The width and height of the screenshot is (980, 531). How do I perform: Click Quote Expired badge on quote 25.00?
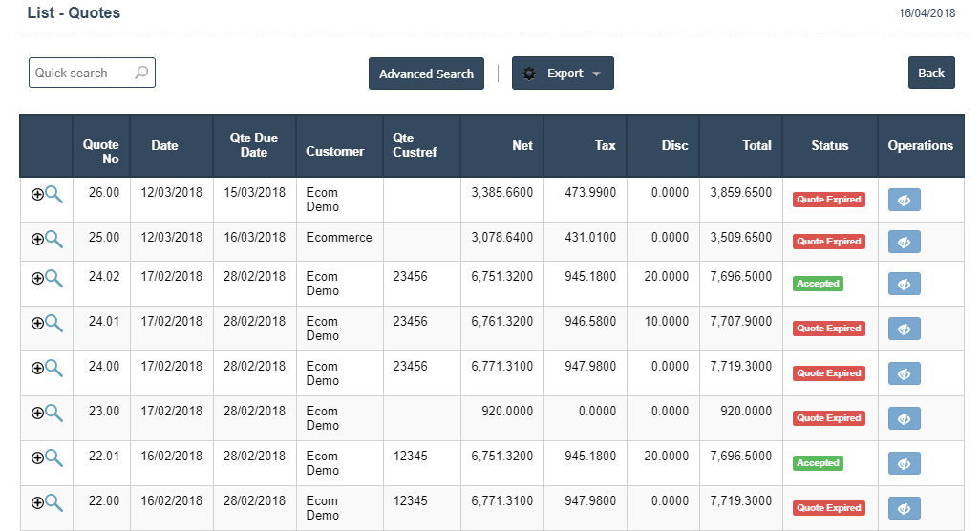829,242
